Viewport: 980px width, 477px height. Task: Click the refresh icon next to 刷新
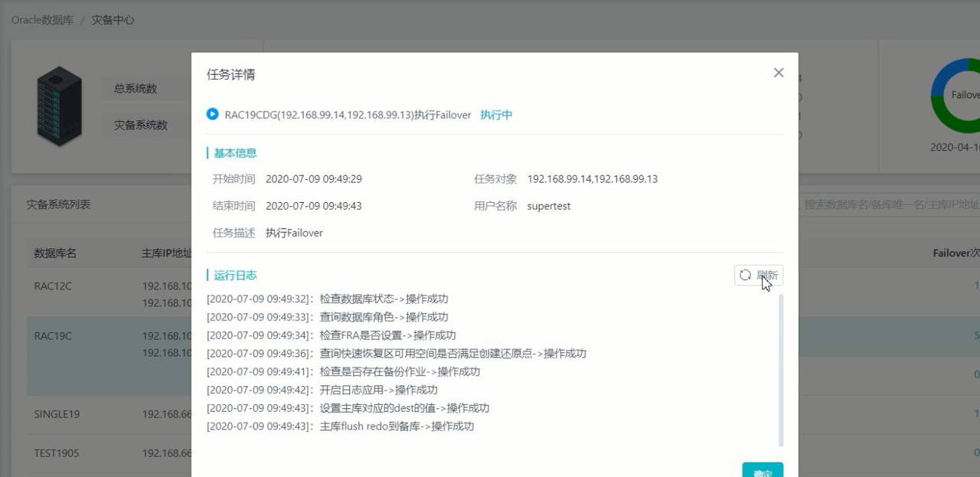click(744, 275)
